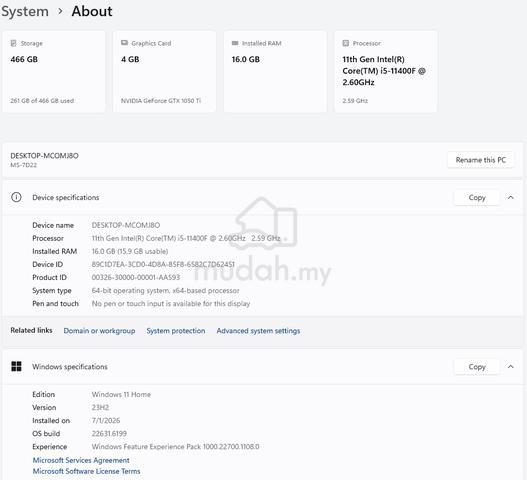Open the Processor info card

[386, 71]
